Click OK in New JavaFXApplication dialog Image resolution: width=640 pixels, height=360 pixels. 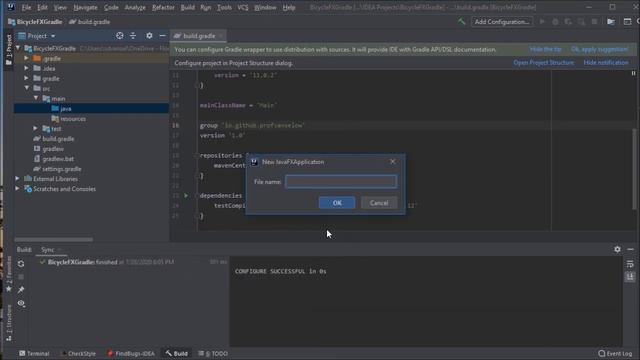coord(337,203)
